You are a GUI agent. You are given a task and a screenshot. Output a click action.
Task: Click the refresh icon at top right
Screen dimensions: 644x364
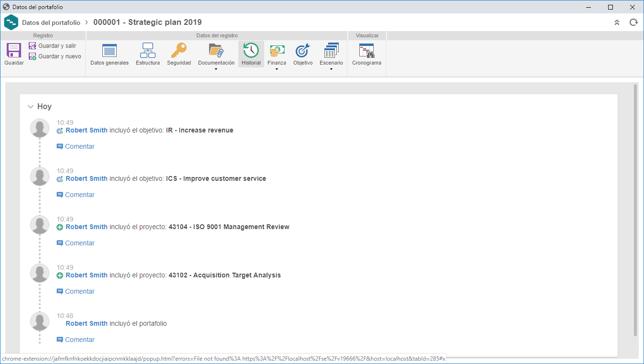tap(633, 22)
